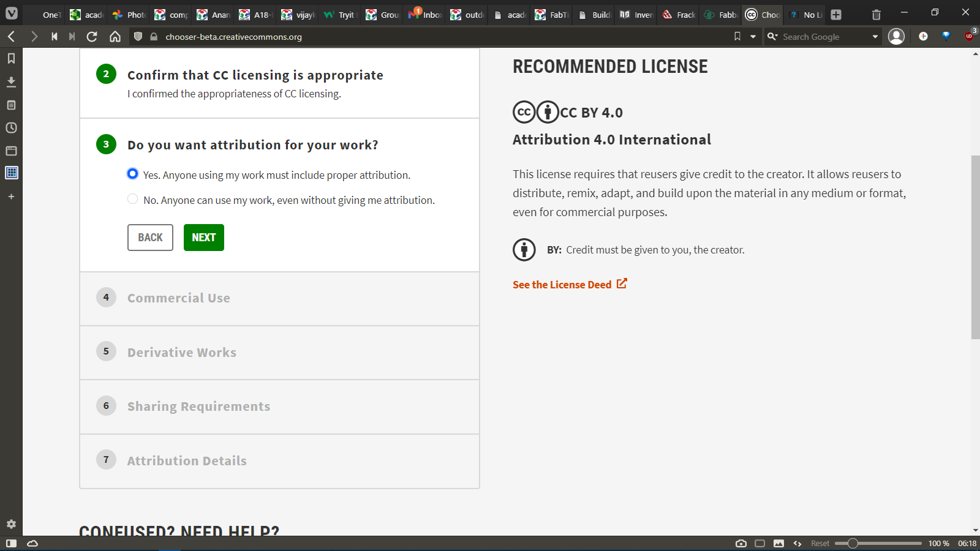This screenshot has height=551, width=980.
Task: Reset zoom level in status bar
Action: [820, 543]
